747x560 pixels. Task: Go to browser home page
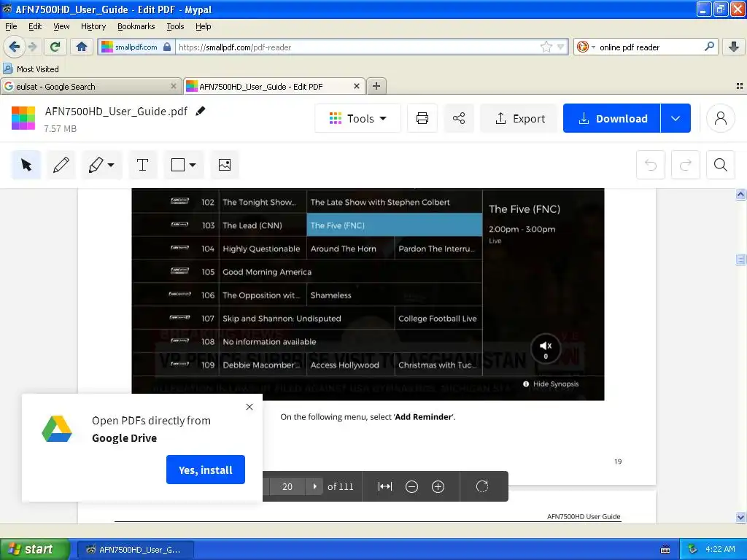tap(82, 47)
